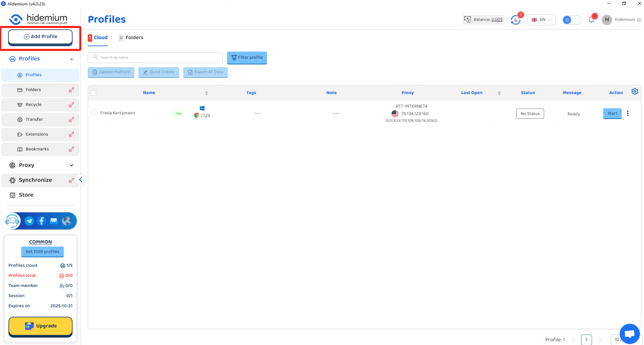Click the Telegram support icon
This screenshot has width=644, height=345.
[29, 221]
